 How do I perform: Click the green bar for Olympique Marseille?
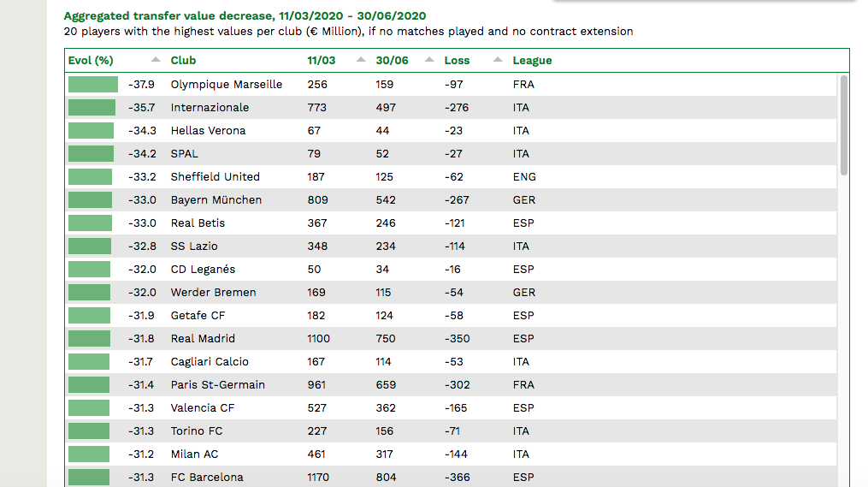tap(93, 84)
